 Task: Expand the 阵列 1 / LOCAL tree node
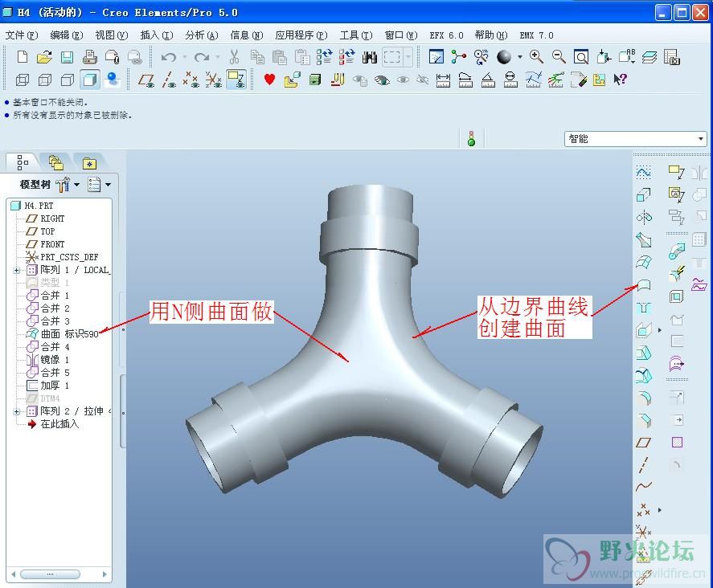click(17, 271)
